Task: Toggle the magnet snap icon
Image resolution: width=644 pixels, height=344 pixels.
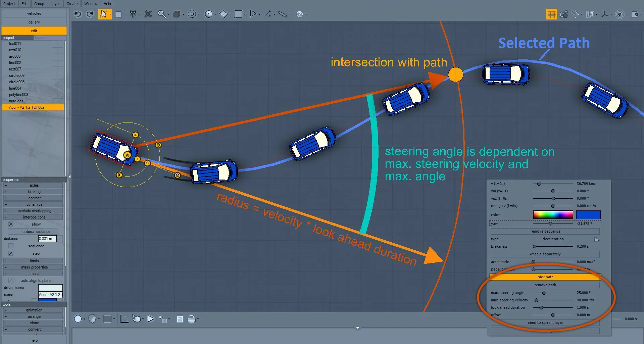Action: tap(576, 14)
